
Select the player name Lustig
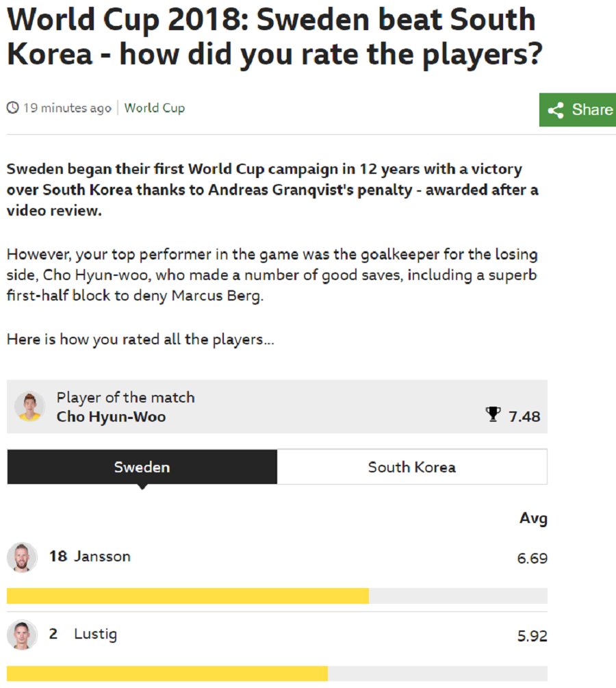click(96, 635)
